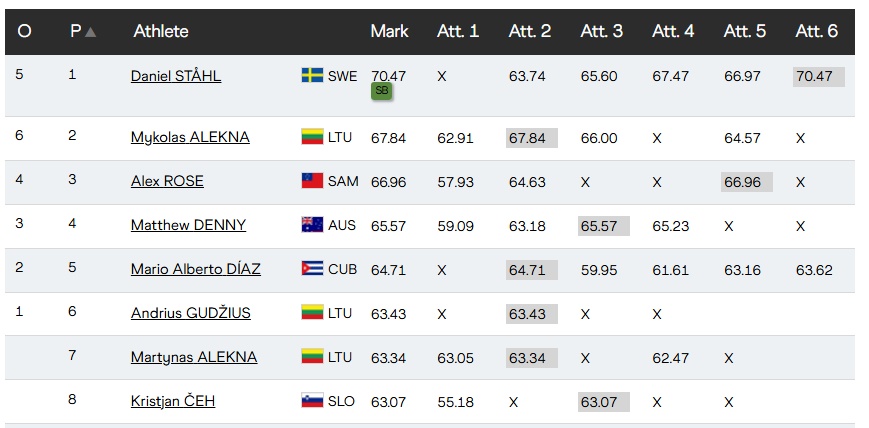Open Mario Alberto DÍAZ's profile link

click(195, 269)
